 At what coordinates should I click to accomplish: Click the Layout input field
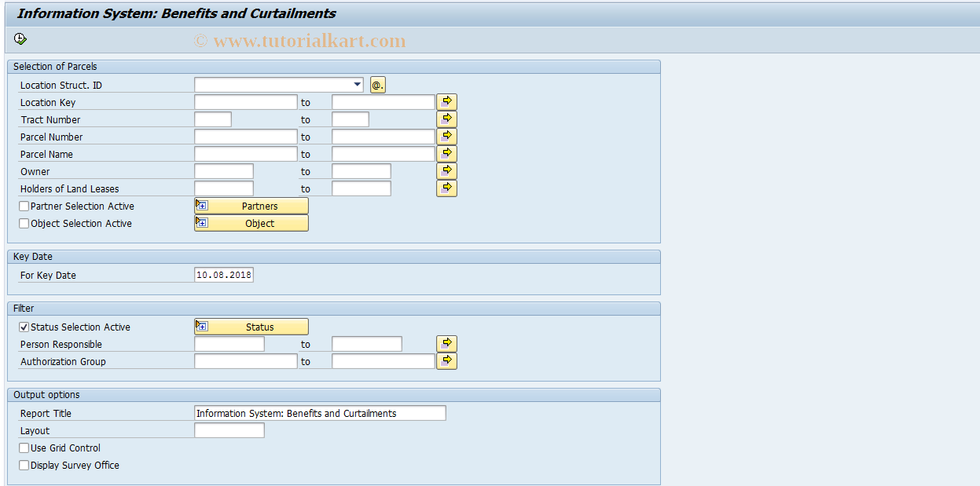tap(229, 430)
